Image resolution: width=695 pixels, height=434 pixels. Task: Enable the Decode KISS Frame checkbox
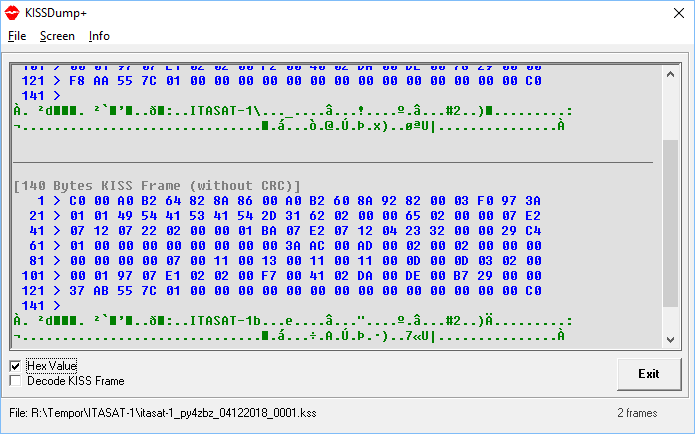[15, 381]
